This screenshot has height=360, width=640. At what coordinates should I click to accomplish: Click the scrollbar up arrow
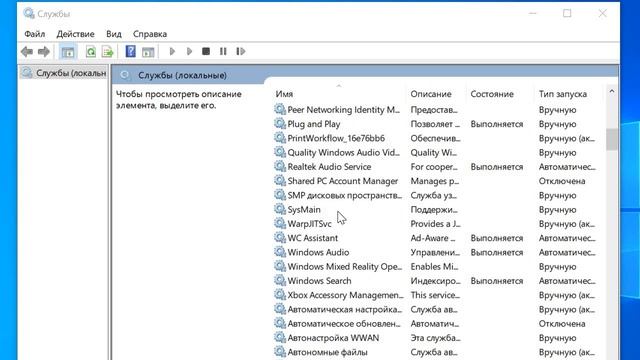point(611,91)
